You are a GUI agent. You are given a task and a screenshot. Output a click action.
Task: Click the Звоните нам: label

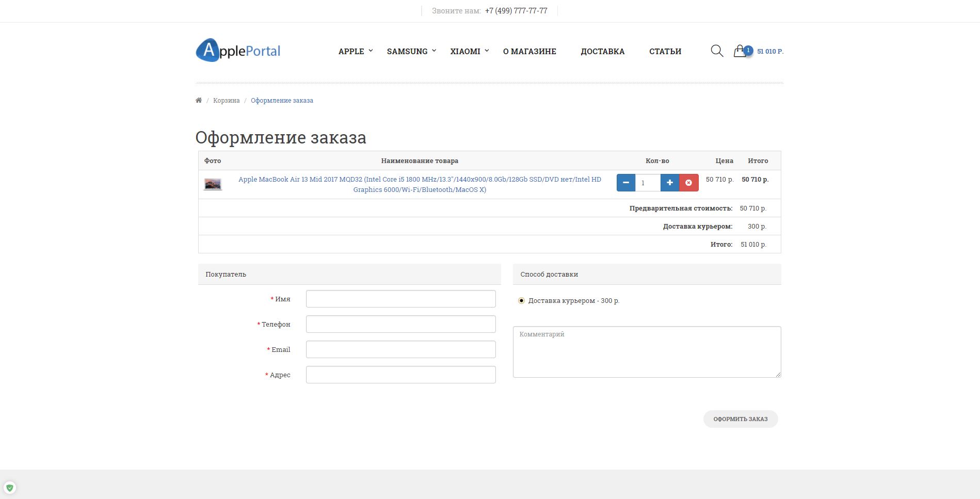tap(456, 10)
